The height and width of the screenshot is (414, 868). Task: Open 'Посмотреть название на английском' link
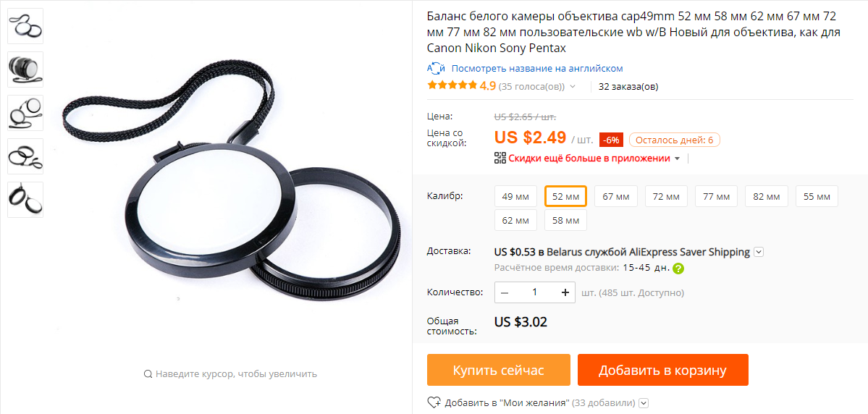[x=537, y=69]
